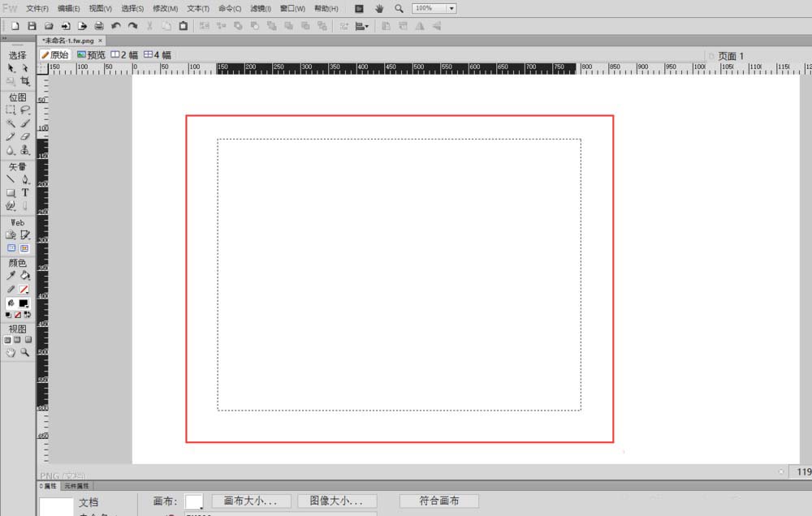Select the Pointer tool
Viewport: 812px width, 516px height.
(x=11, y=68)
